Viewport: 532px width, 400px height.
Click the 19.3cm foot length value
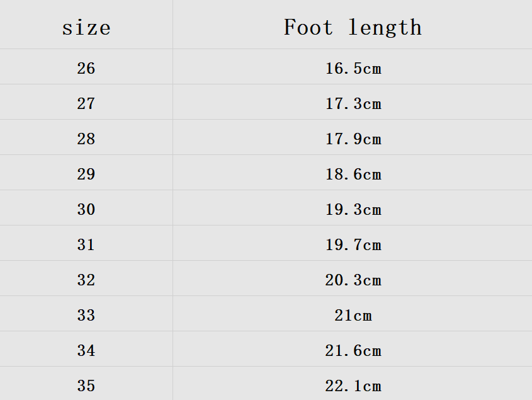click(x=353, y=209)
